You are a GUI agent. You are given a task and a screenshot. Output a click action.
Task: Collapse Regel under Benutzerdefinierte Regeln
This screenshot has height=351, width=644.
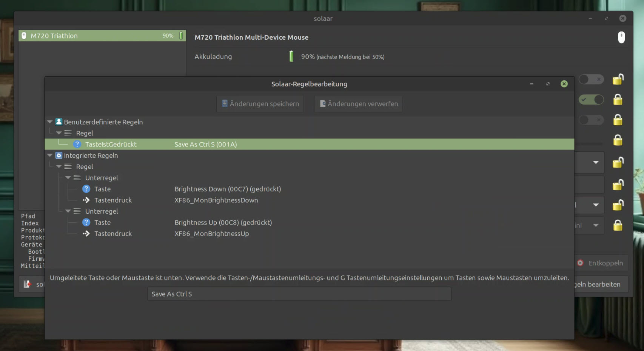tap(59, 133)
